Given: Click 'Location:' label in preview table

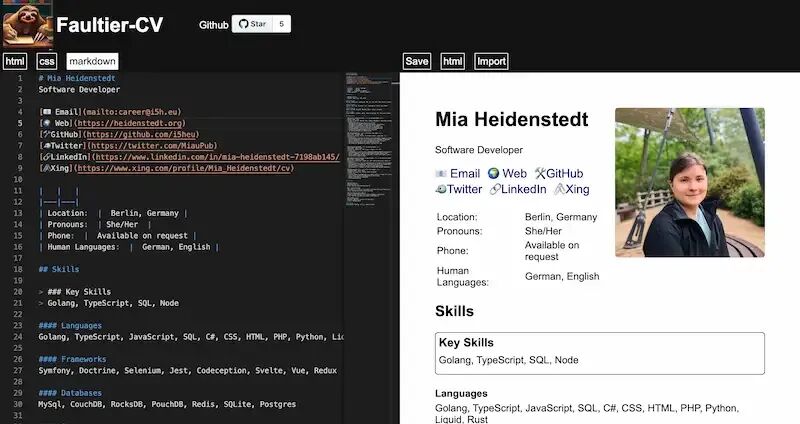Looking at the screenshot, I should pyautogui.click(x=457, y=217).
